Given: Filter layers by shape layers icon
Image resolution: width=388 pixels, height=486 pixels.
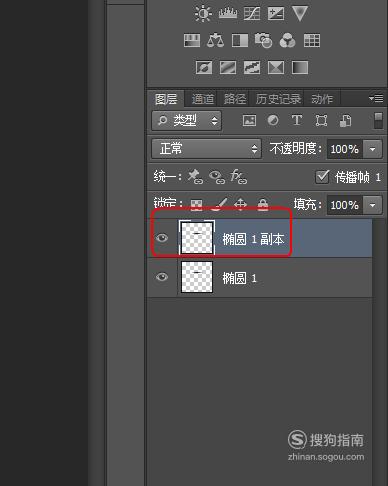Looking at the screenshot, I should [321, 120].
